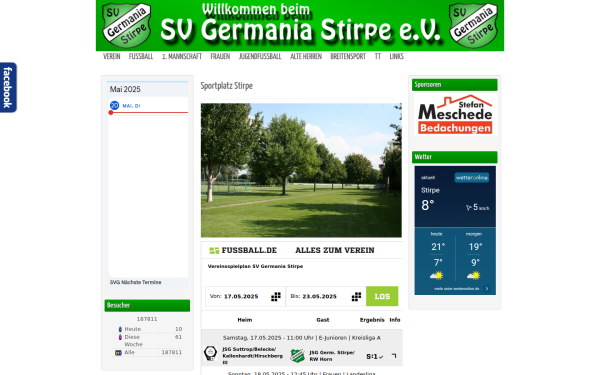The width and height of the screenshot is (600, 375).
Task: Open match info icon for 5:1 game
Action: [x=394, y=356]
